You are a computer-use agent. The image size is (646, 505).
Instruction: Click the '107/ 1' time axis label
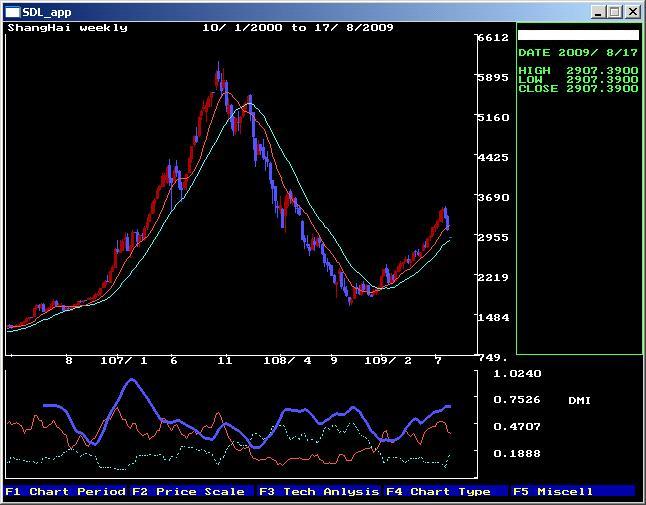click(124, 361)
